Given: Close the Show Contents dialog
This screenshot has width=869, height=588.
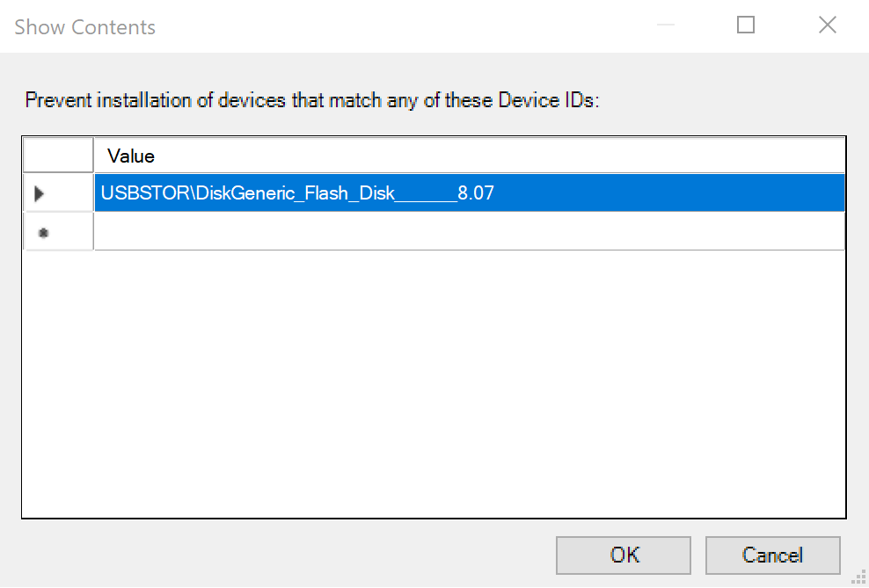Looking at the screenshot, I should [x=827, y=25].
